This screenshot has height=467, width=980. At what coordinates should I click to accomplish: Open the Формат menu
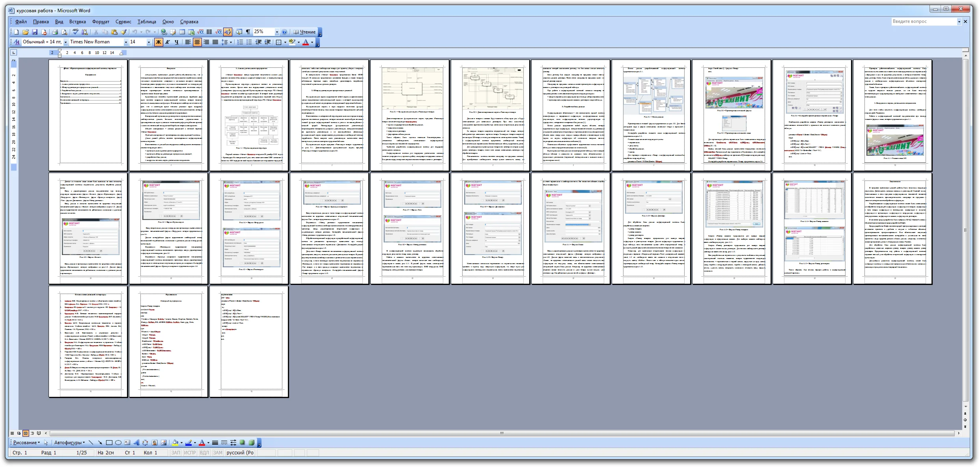pyautogui.click(x=101, y=22)
